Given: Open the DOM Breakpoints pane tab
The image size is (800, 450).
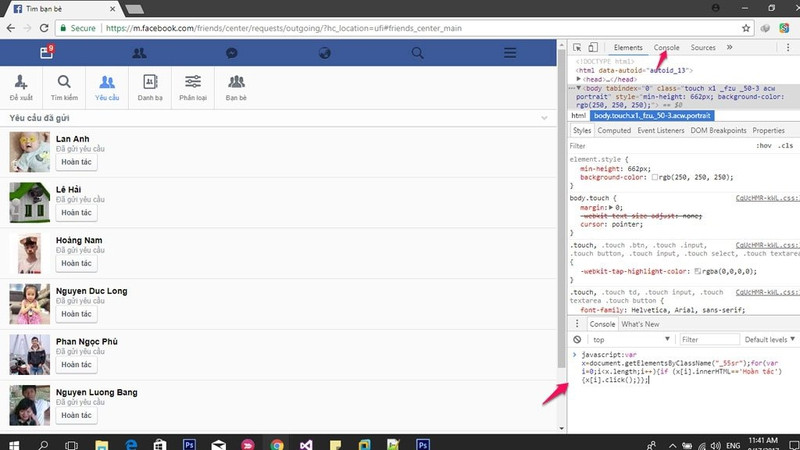Looking at the screenshot, I should [x=718, y=131].
